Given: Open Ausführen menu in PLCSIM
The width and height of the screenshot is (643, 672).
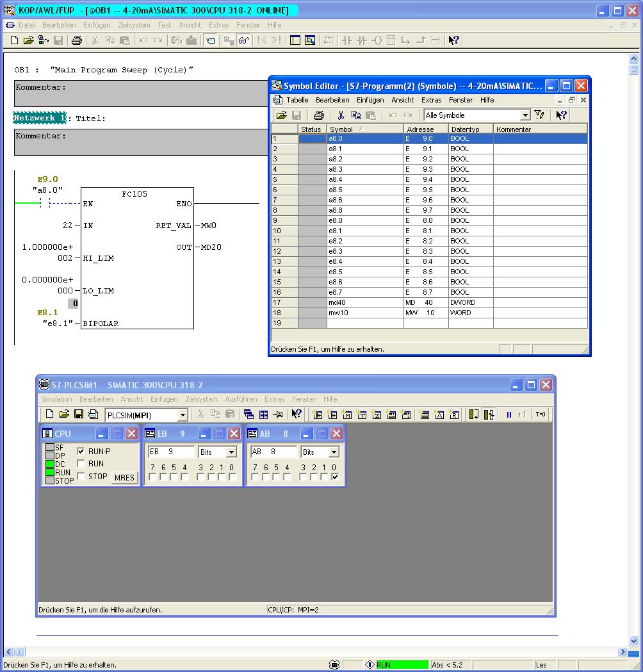Looking at the screenshot, I should (x=241, y=399).
